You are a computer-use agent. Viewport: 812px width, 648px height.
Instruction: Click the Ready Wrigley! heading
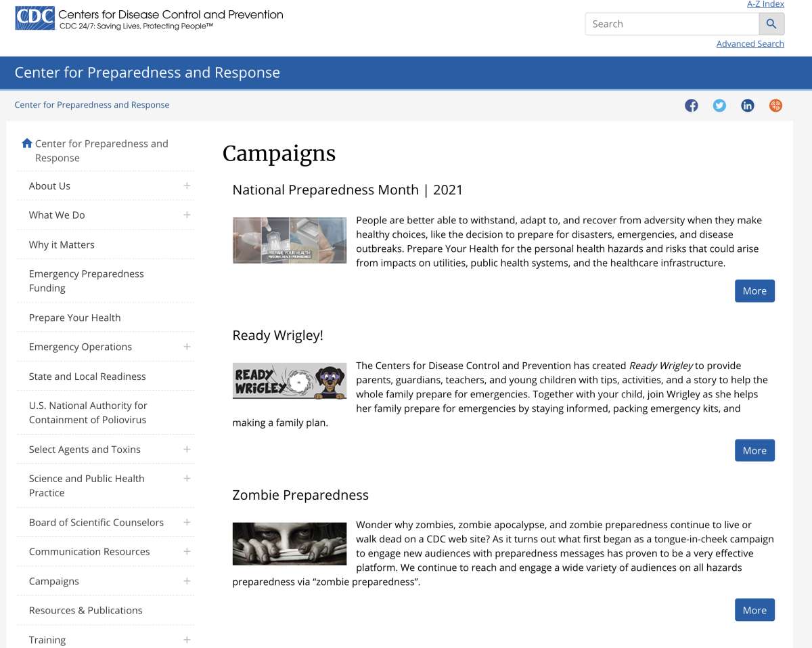[278, 336]
